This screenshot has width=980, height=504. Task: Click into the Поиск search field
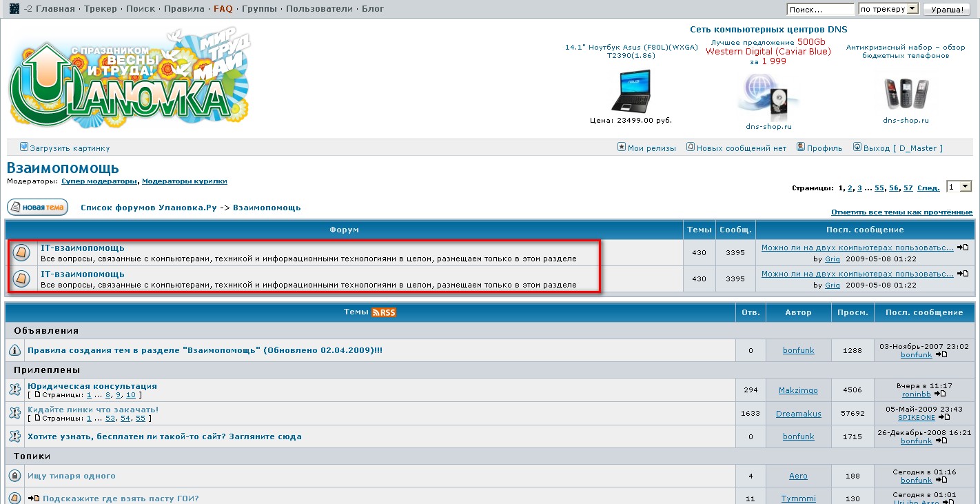(x=820, y=10)
